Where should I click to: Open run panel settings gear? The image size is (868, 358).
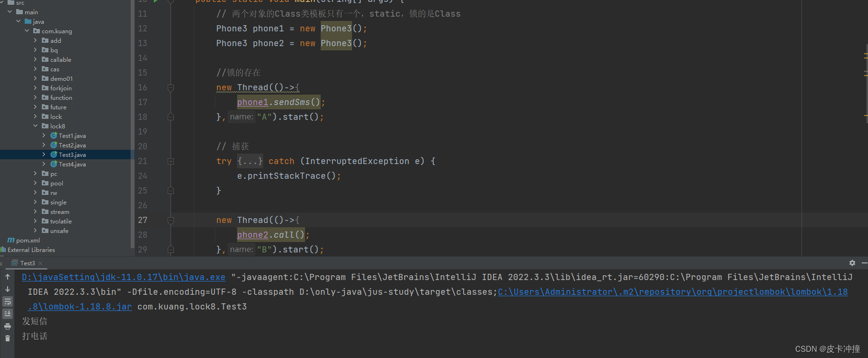click(852, 263)
